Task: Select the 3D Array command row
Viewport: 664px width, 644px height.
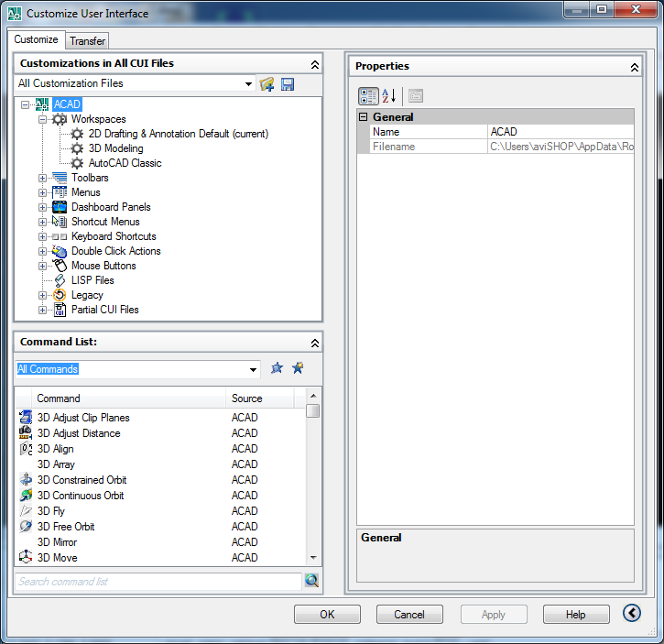Action: point(161,464)
